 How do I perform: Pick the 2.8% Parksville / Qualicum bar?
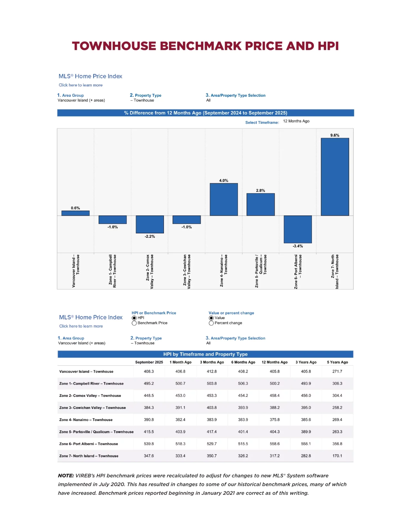(x=260, y=204)
